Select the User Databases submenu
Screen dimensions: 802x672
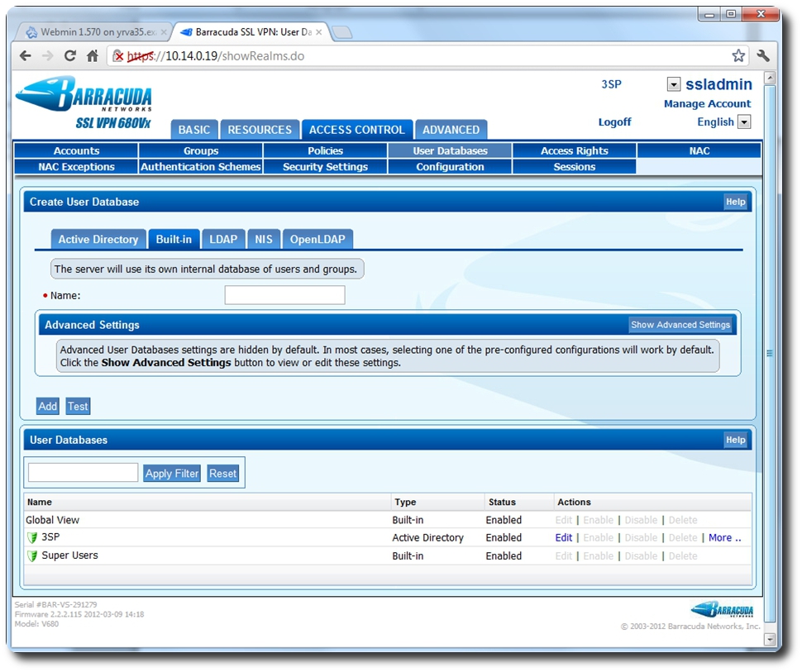450,151
